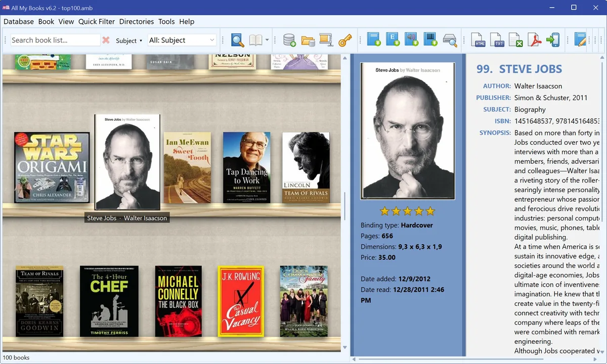Export the collection to Excel spreadsheet
The image size is (607, 364).
[x=516, y=40]
